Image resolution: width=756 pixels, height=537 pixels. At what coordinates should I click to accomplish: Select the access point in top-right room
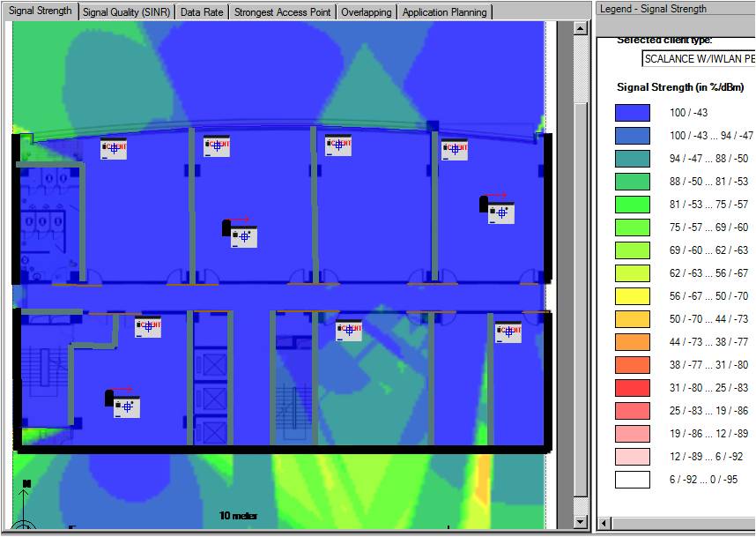click(x=497, y=209)
